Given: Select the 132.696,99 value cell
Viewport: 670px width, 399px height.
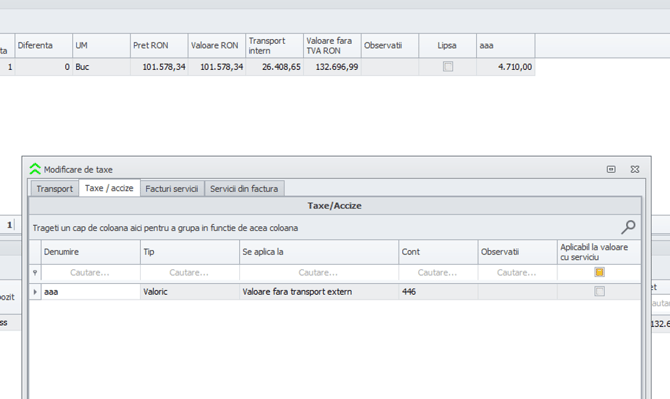Looking at the screenshot, I should tap(332, 67).
